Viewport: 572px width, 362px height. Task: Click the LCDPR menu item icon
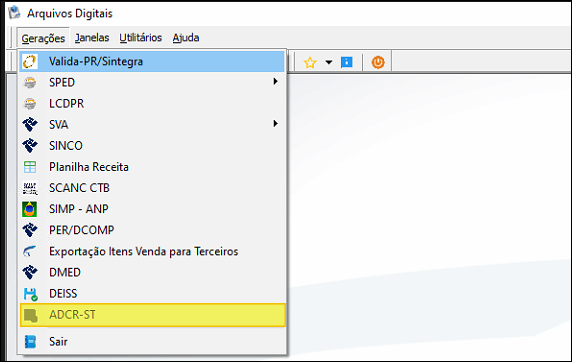coord(30,104)
